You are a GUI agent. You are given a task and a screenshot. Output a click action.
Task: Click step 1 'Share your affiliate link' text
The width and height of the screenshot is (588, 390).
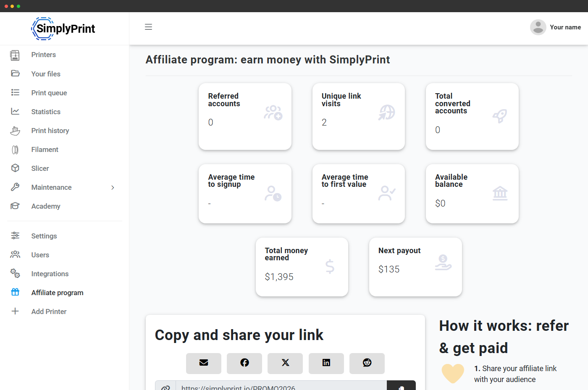point(515,374)
